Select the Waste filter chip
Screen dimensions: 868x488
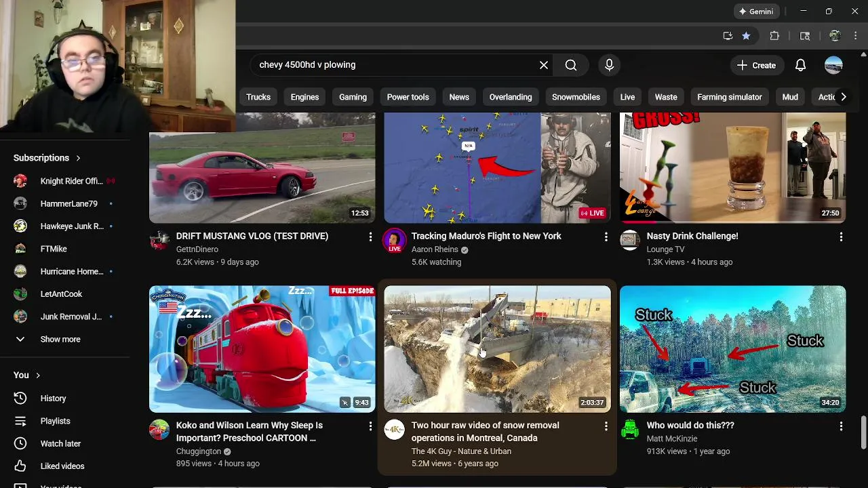click(666, 97)
